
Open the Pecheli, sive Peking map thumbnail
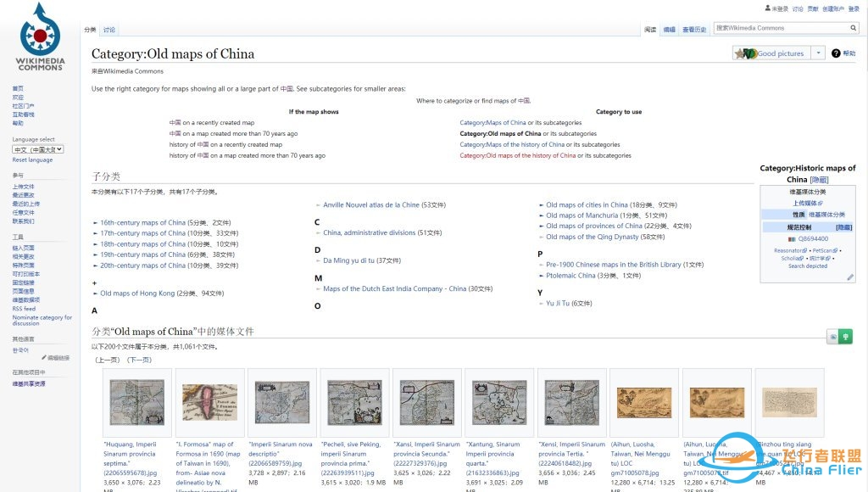click(x=355, y=403)
